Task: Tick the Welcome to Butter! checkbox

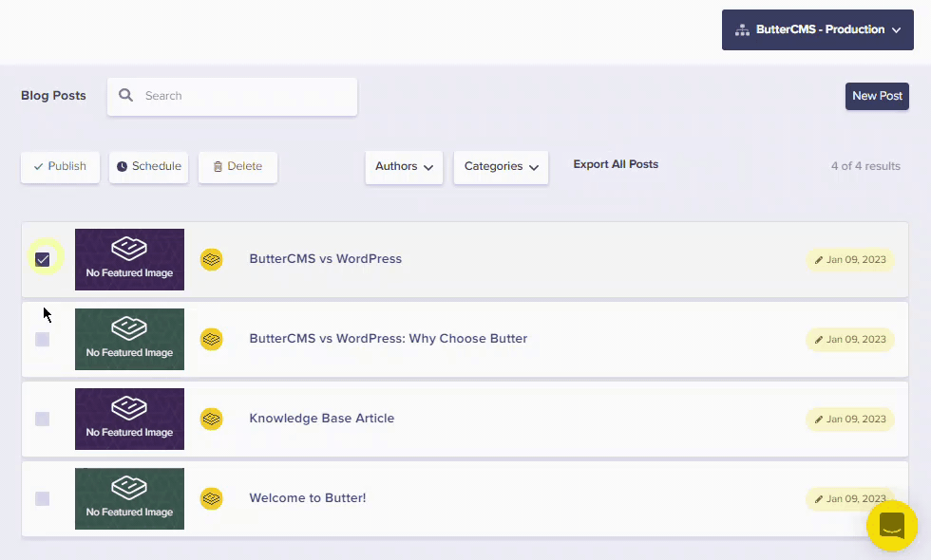Action: point(43,498)
